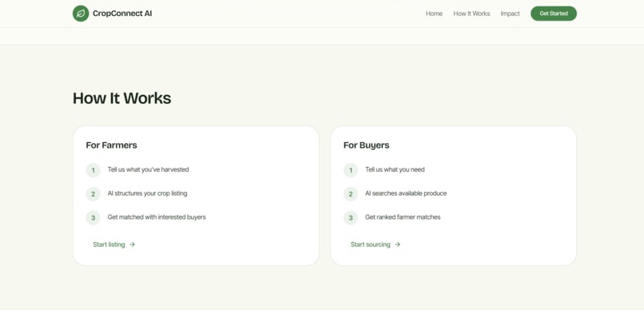Click the Get Started button
This screenshot has height=310, width=644.
tap(554, 14)
